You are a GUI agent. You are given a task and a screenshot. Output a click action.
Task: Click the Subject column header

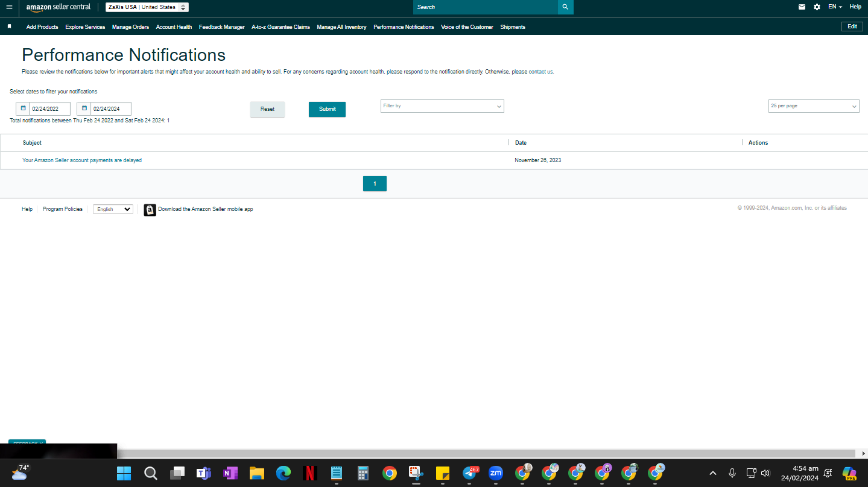[x=33, y=143]
